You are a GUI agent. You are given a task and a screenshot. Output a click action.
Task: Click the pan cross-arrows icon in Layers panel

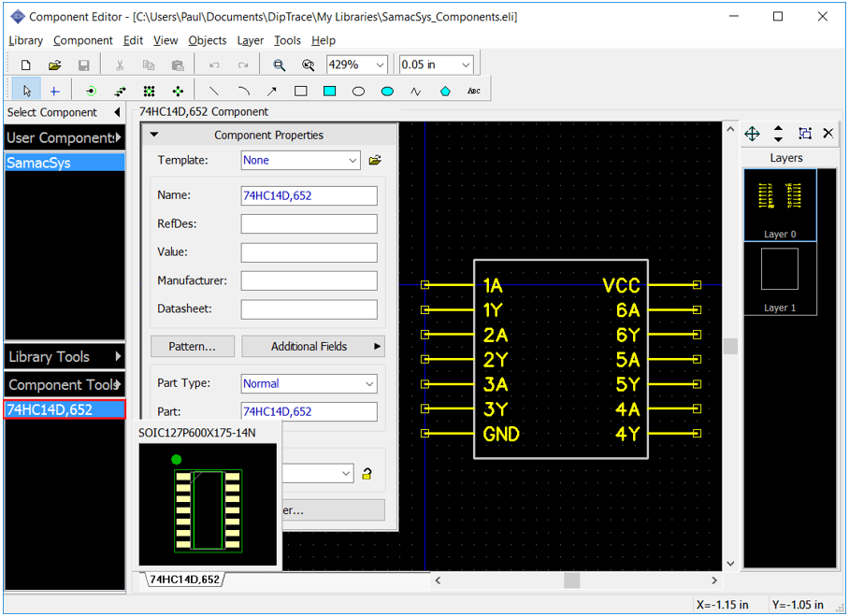click(x=752, y=134)
